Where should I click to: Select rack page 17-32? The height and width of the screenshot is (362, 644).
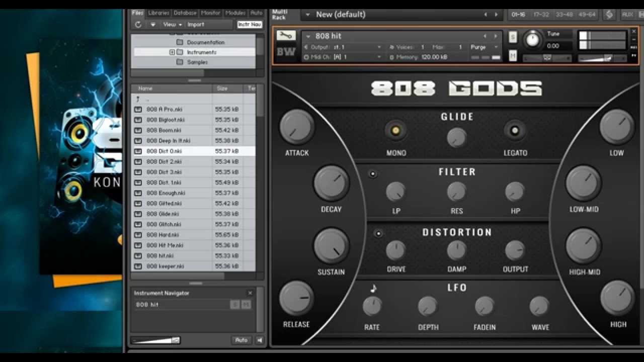[541, 15]
